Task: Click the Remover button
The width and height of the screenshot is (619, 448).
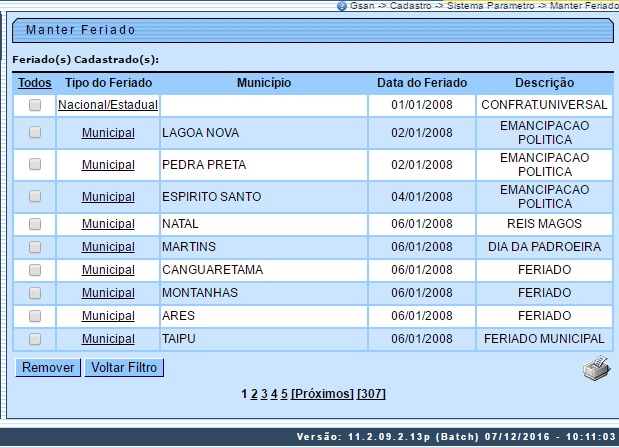Action: [48, 367]
